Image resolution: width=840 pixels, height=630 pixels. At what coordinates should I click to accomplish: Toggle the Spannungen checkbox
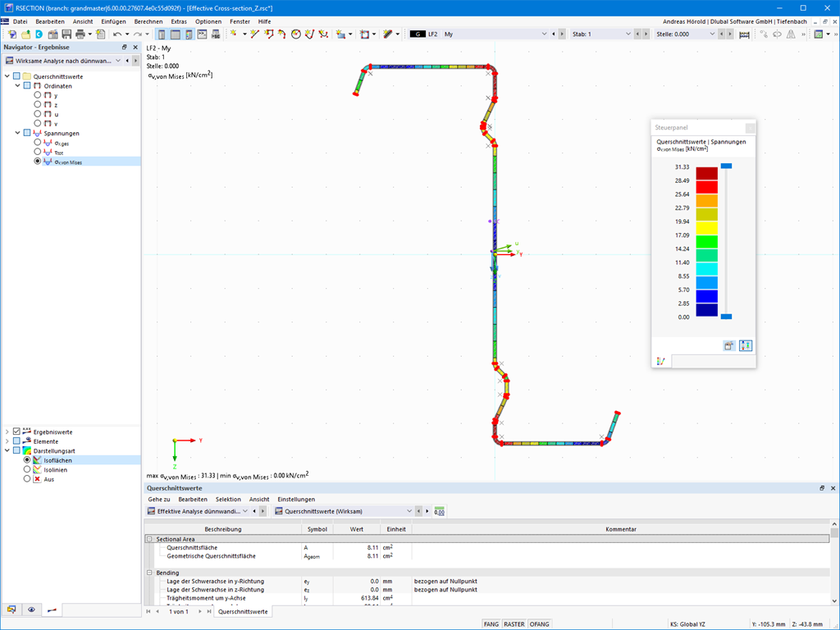[x=27, y=133]
